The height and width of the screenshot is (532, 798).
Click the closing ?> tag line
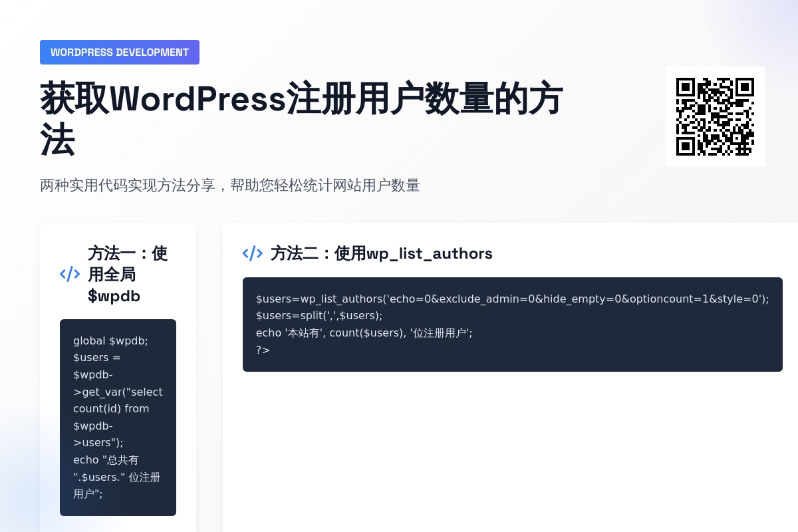[263, 350]
